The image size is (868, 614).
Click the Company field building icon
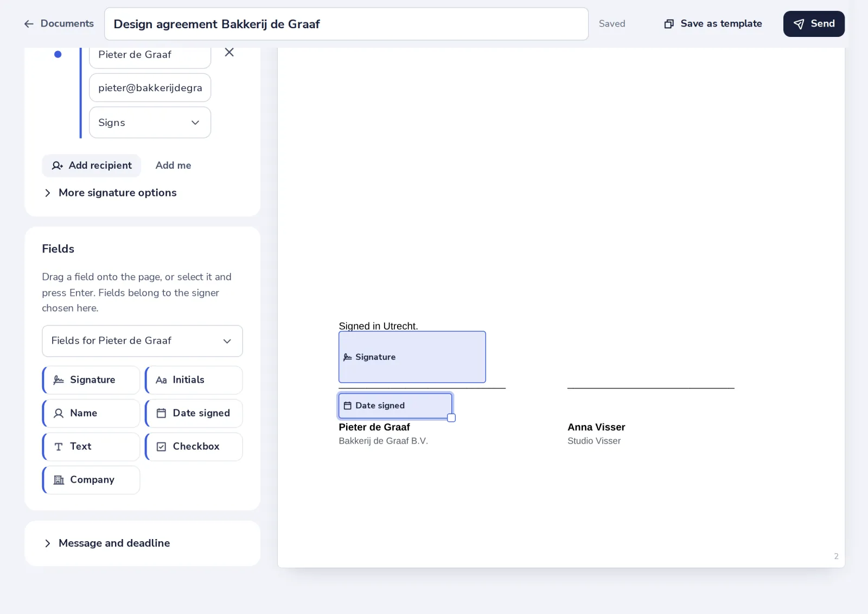pyautogui.click(x=59, y=480)
